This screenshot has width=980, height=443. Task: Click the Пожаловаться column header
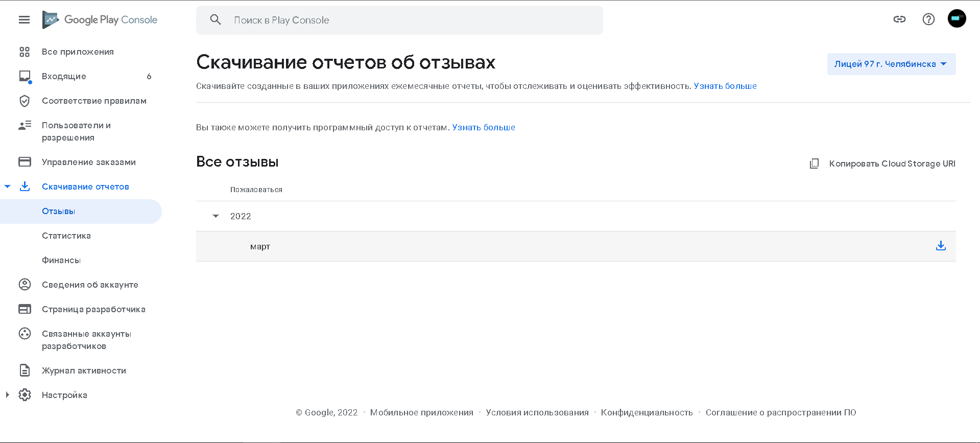pyautogui.click(x=256, y=190)
